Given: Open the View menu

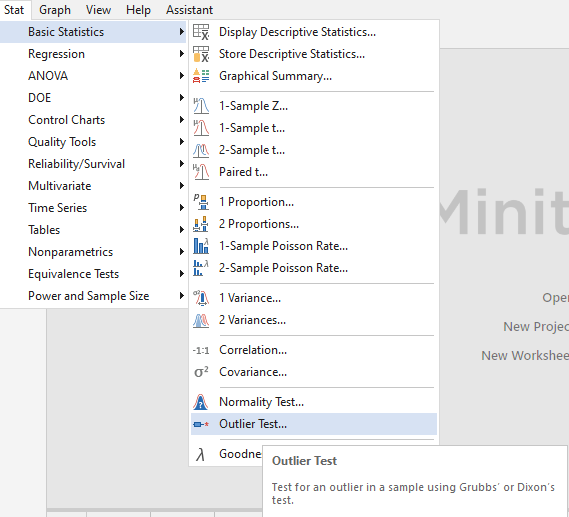Looking at the screenshot, I should pos(98,10).
